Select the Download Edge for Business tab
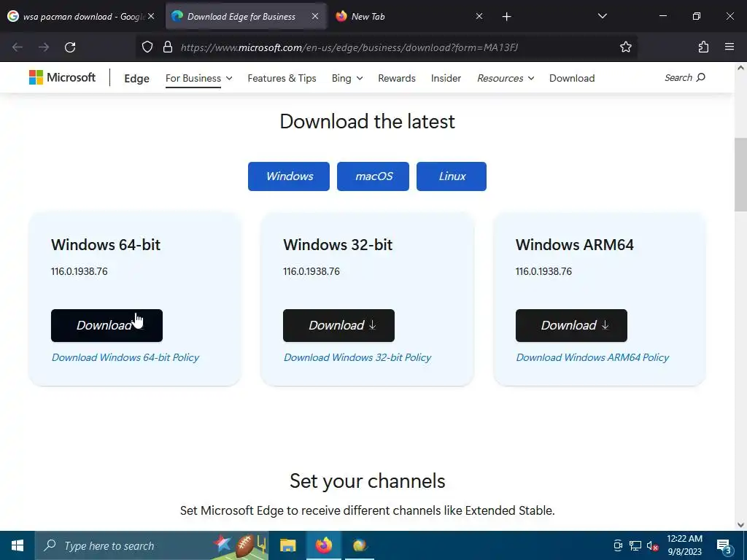 point(246,16)
